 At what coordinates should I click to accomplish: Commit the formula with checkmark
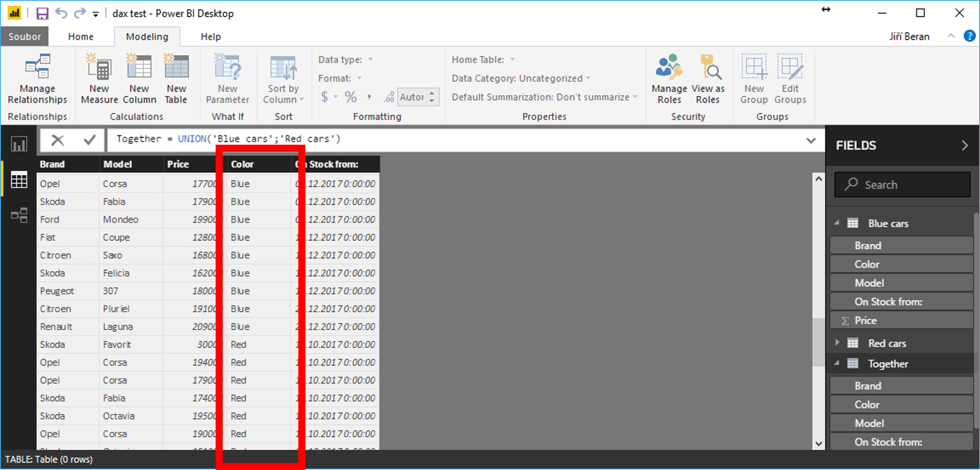coord(90,140)
